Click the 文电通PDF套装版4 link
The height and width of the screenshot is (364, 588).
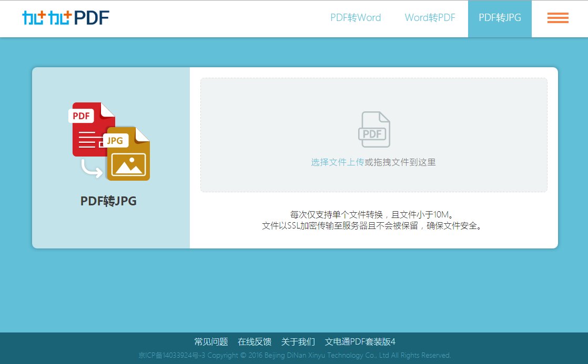(361, 341)
